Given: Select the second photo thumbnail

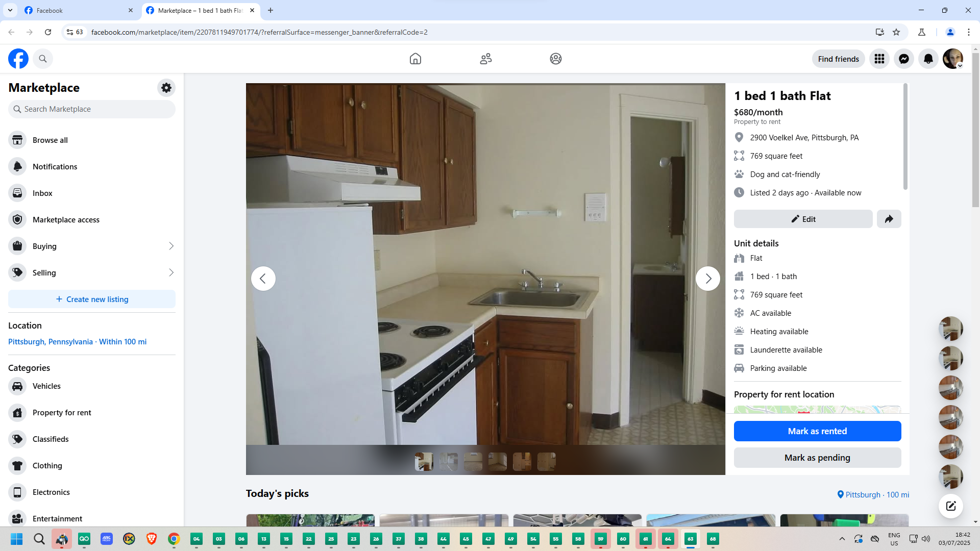Looking at the screenshot, I should 448,462.
